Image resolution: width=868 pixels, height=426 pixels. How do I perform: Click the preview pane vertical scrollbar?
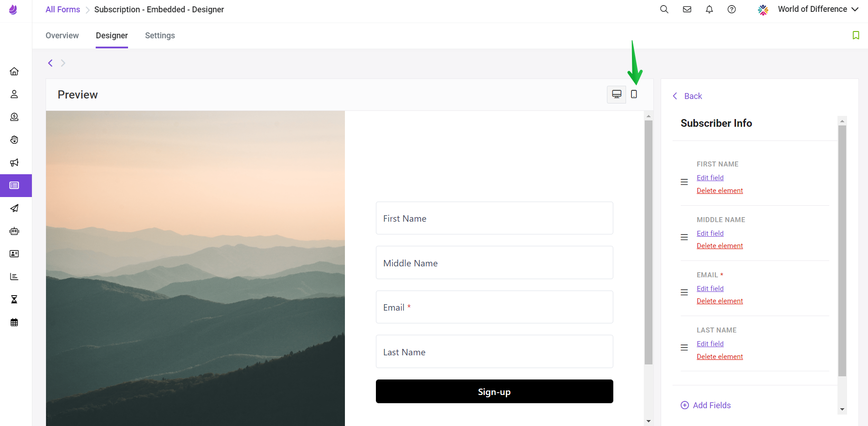click(648, 242)
